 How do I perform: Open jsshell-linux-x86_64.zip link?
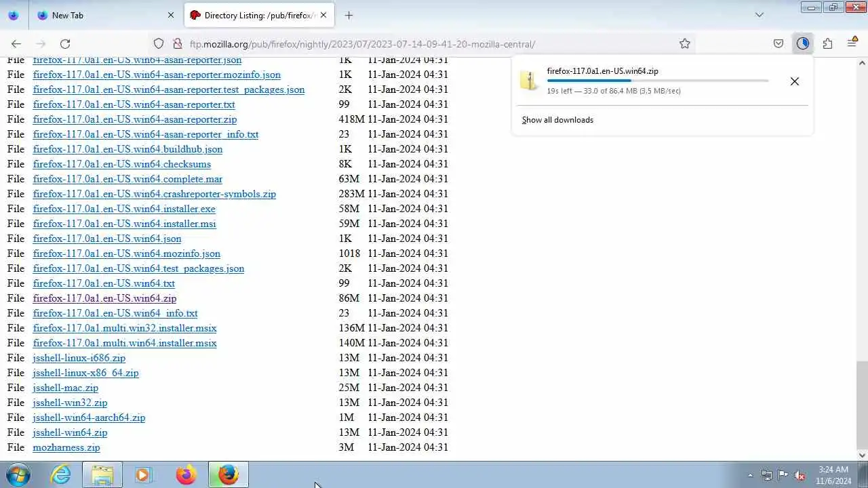click(x=85, y=373)
